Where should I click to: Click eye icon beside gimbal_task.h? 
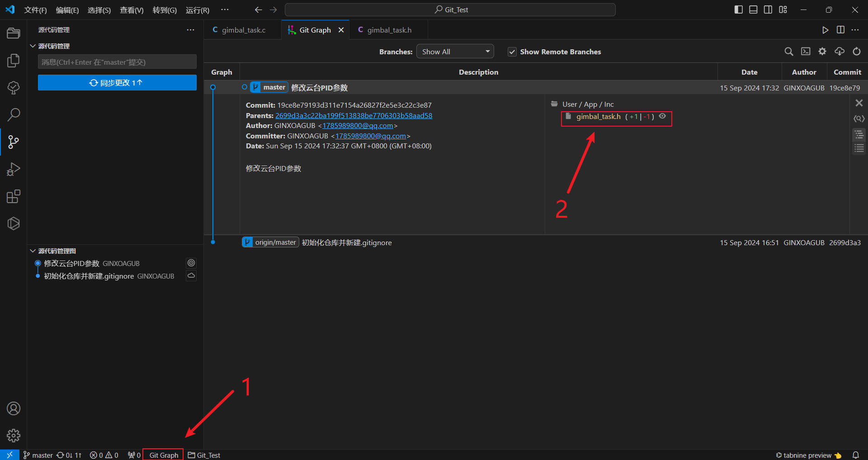(x=662, y=116)
